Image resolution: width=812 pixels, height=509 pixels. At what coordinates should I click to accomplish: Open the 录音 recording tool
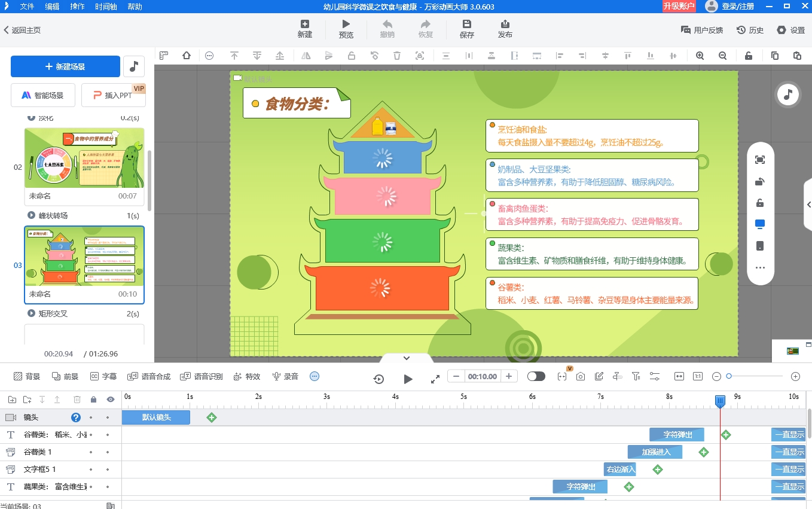(x=285, y=376)
